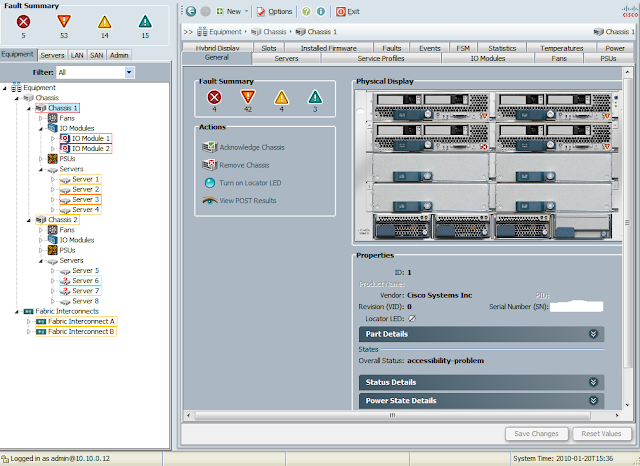Collapse the Chassis 1 tree node

pyautogui.click(x=29, y=108)
